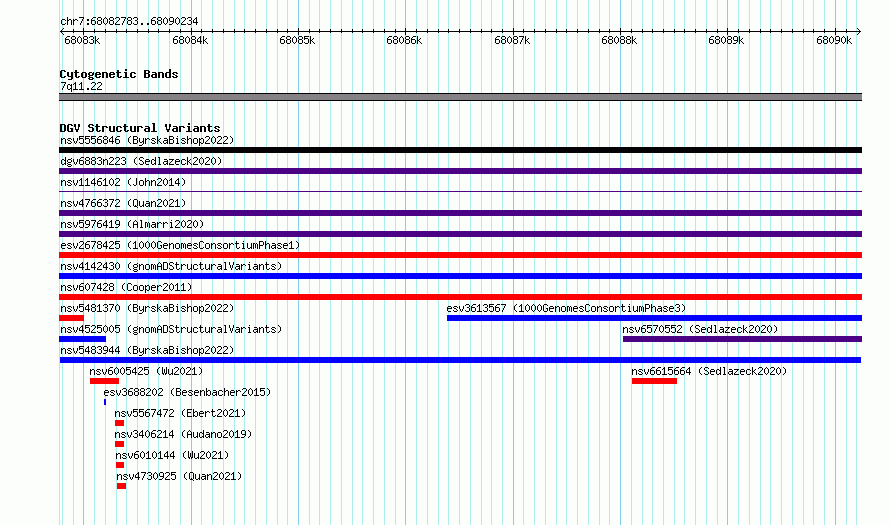The width and height of the screenshot is (890, 525).
Task: Click the nsv5556846 (ByrskaBishop2022) label
Action: tap(147, 140)
